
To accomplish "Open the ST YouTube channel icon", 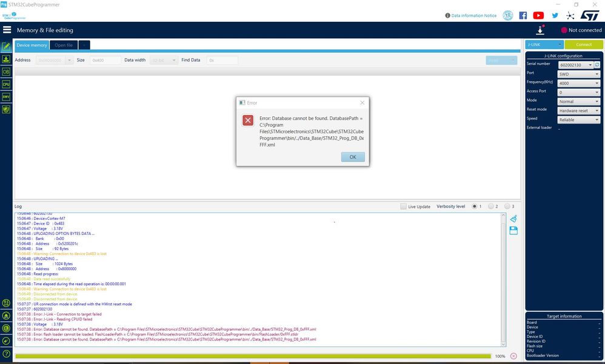I will pyautogui.click(x=538, y=15).
